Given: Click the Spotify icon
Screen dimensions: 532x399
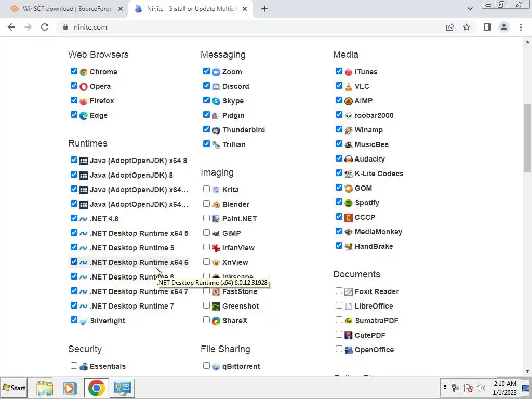Looking at the screenshot, I should 349,203.
